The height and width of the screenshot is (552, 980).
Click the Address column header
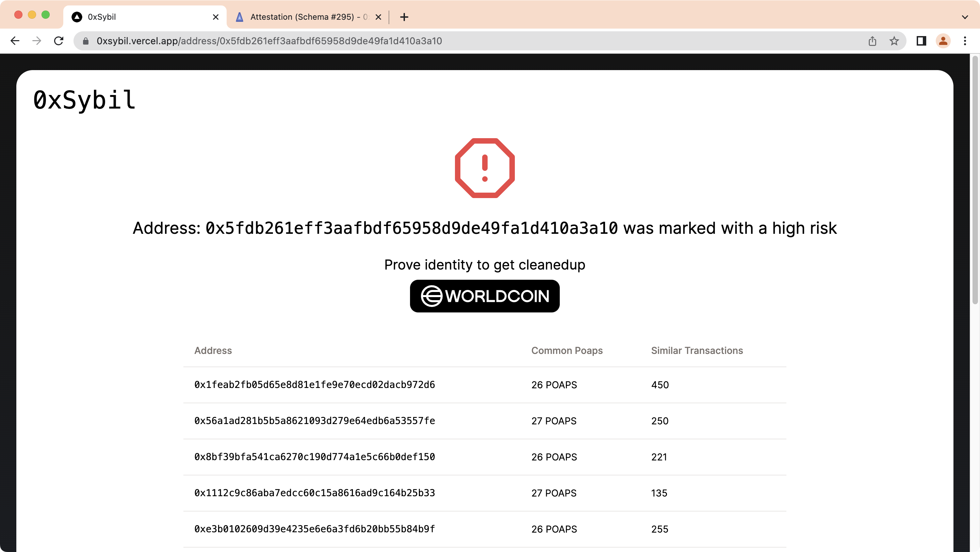[x=213, y=351]
